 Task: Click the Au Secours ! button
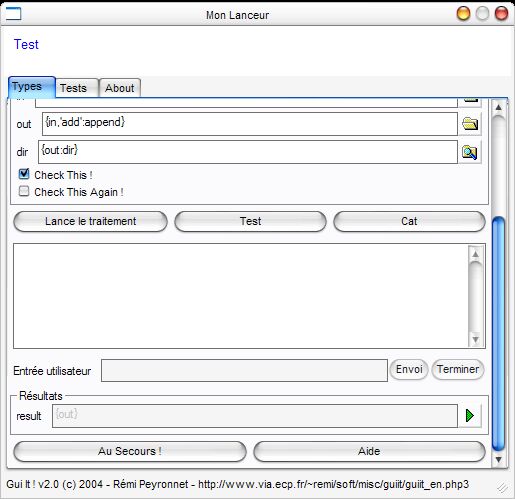click(130, 451)
